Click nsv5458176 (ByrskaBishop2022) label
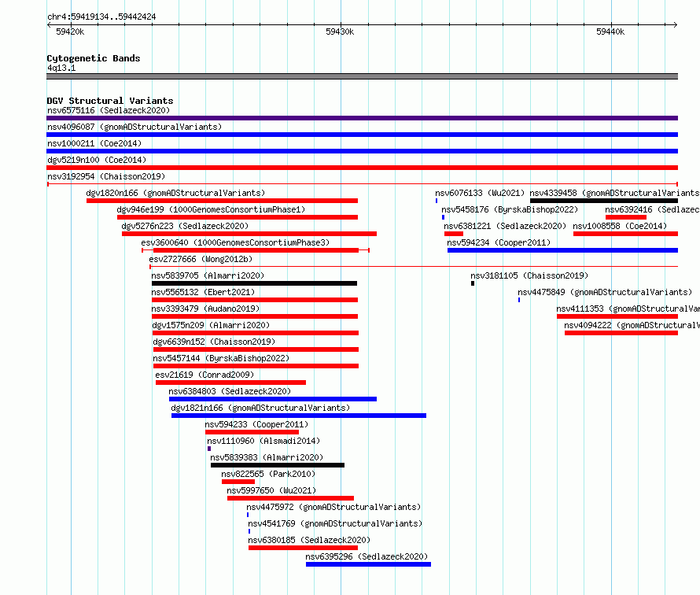 (x=510, y=209)
